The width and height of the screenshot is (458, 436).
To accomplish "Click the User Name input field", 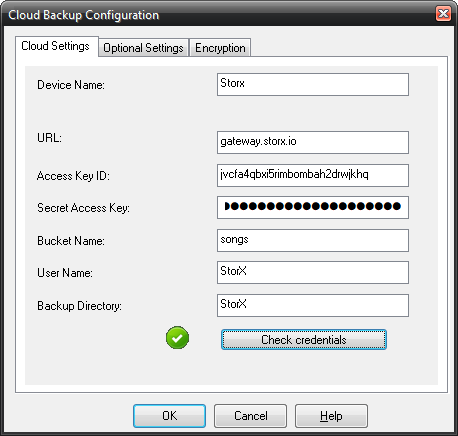I will tap(313, 272).
